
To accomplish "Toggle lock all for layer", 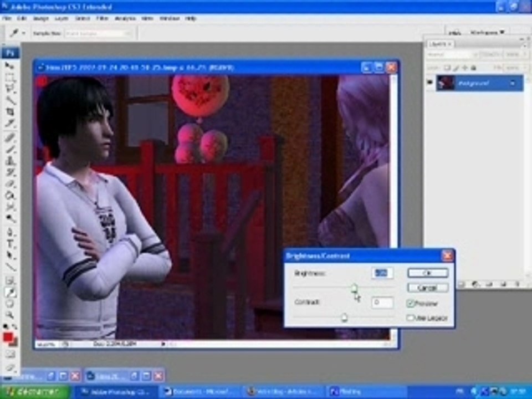I will (x=474, y=68).
